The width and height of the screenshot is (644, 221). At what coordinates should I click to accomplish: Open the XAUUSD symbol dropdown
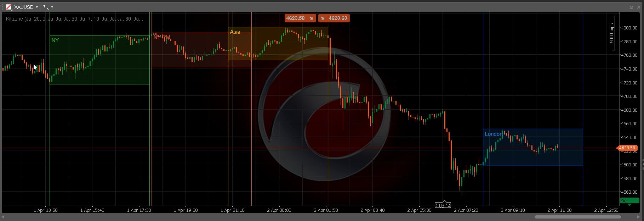[37, 7]
